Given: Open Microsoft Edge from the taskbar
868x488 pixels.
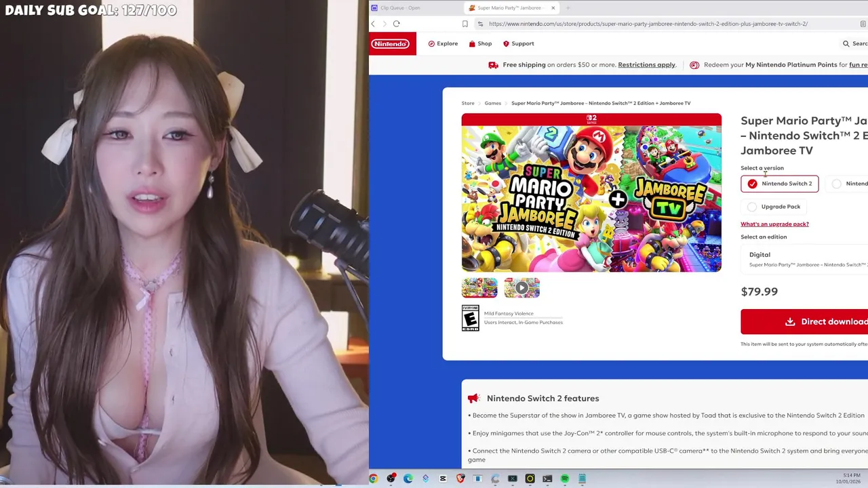Looking at the screenshot, I should tap(408, 479).
